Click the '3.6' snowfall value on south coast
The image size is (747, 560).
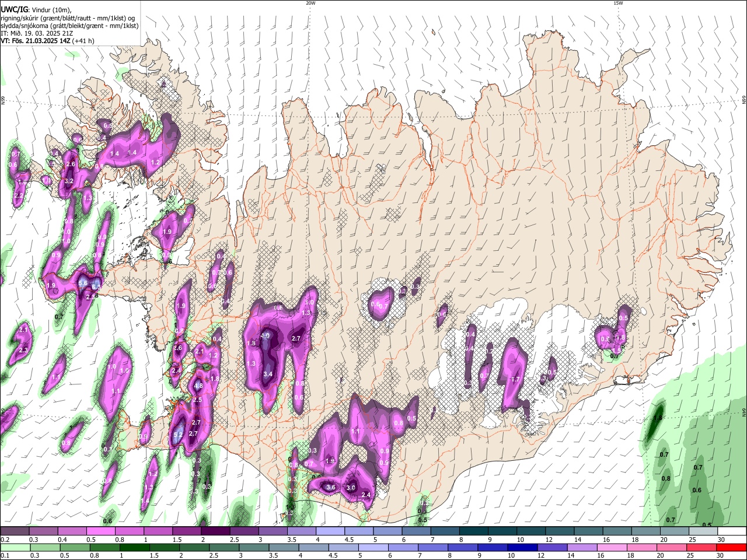coord(331,487)
